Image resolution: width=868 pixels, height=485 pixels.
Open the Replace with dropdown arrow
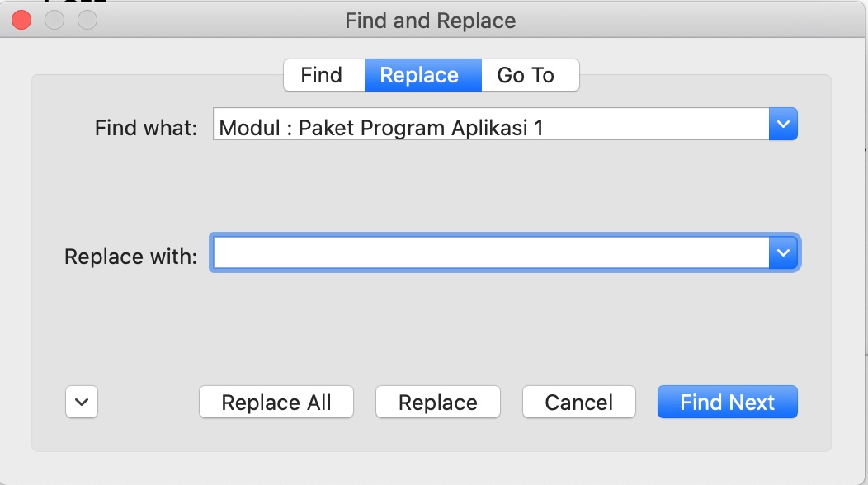click(x=783, y=253)
